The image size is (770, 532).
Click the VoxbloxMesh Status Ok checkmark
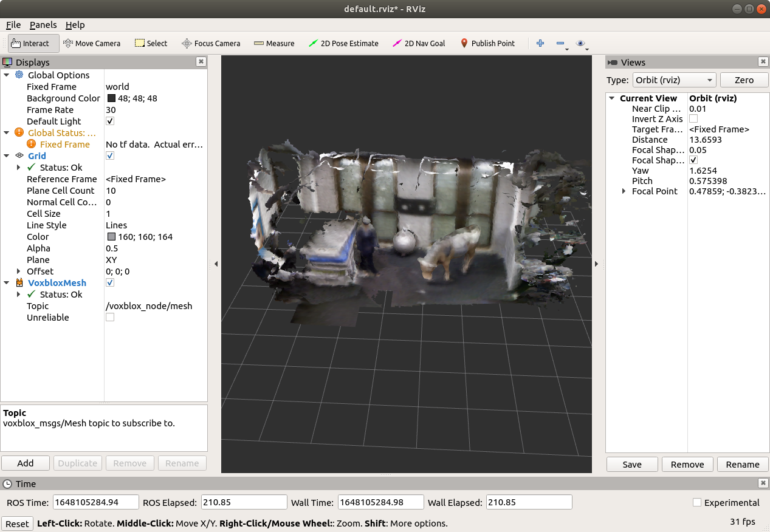coord(32,294)
